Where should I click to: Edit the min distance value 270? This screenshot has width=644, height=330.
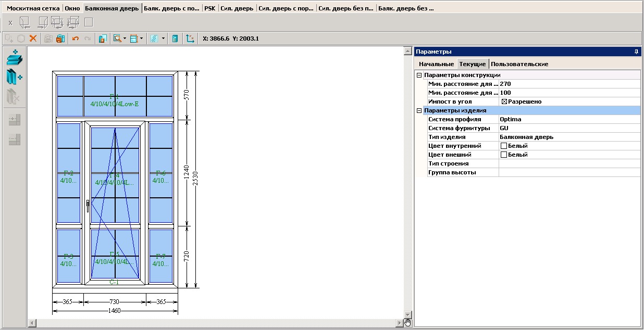569,84
